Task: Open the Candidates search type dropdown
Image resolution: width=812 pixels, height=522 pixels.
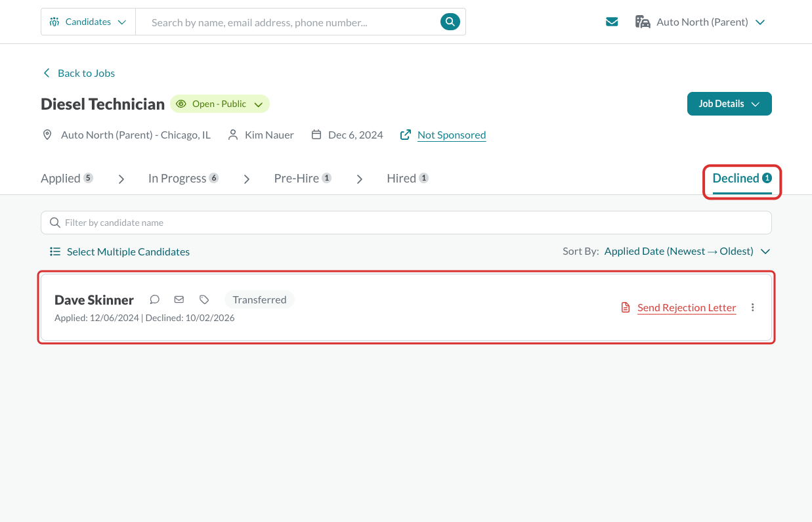Action: [x=88, y=22]
